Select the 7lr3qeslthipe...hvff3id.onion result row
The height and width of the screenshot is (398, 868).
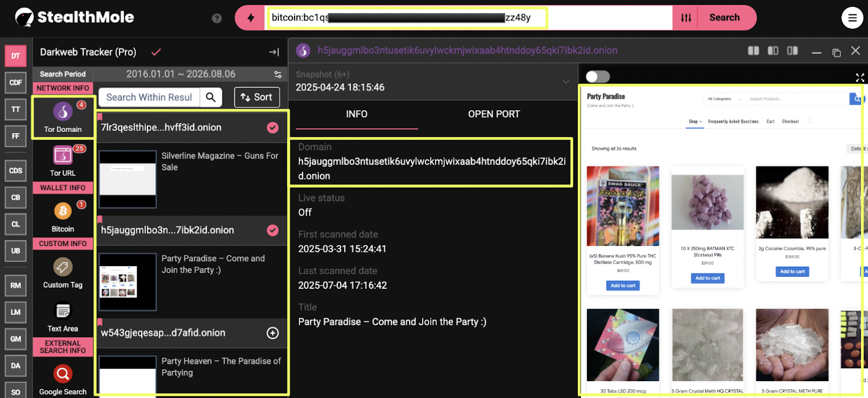tap(192, 128)
